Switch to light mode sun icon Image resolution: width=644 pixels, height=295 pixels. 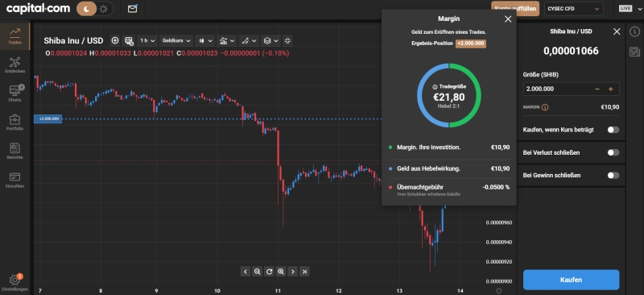(x=104, y=9)
